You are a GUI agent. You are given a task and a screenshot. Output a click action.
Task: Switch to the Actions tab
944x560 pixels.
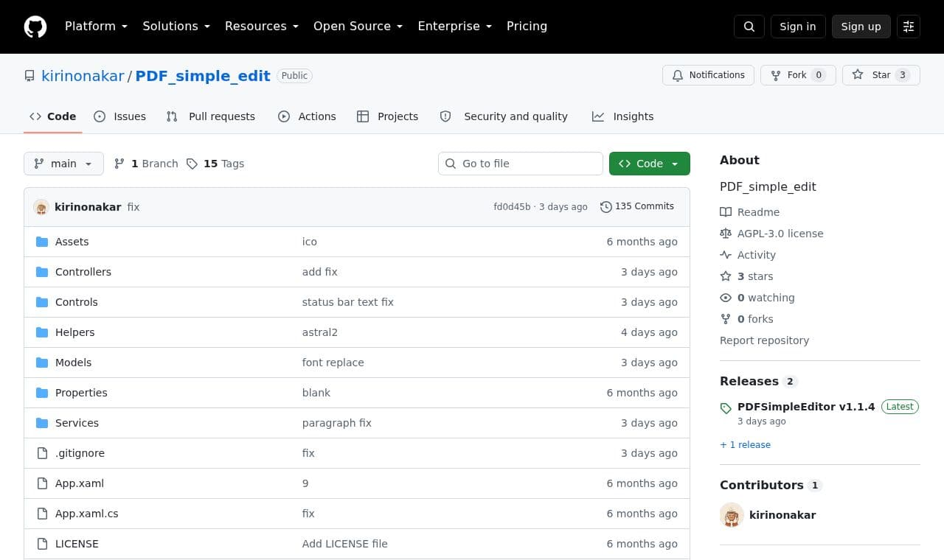[307, 116]
